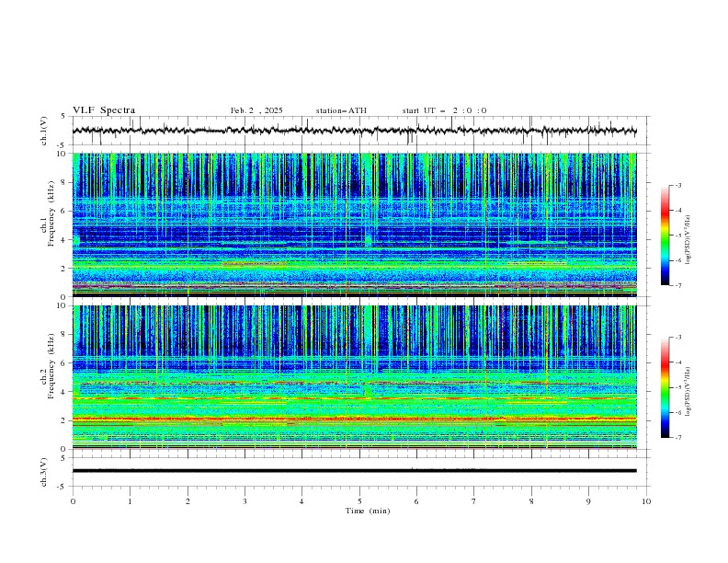
Task: Click the lower colorbar "-6" tick value
Action: 678,412
